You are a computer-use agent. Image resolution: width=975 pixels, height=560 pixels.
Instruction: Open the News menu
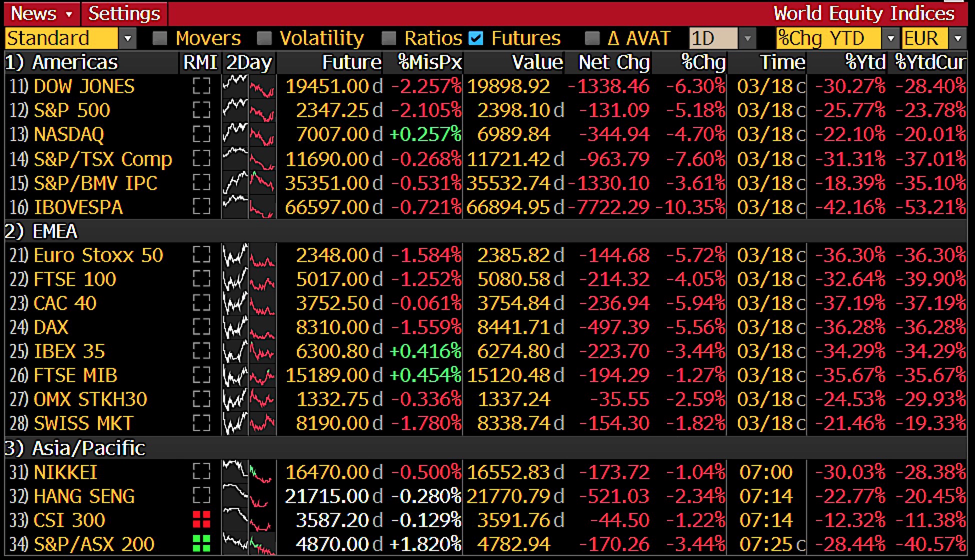pos(41,13)
